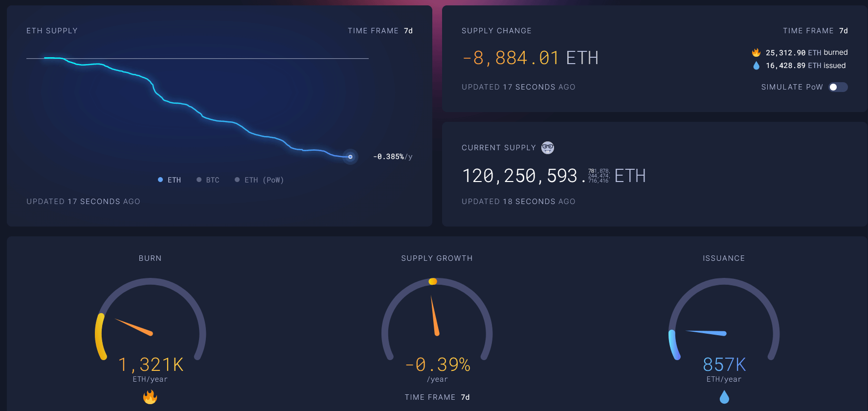Select the nerd emoji beside CURRENT SUPPLY
The image size is (868, 411).
tap(548, 147)
